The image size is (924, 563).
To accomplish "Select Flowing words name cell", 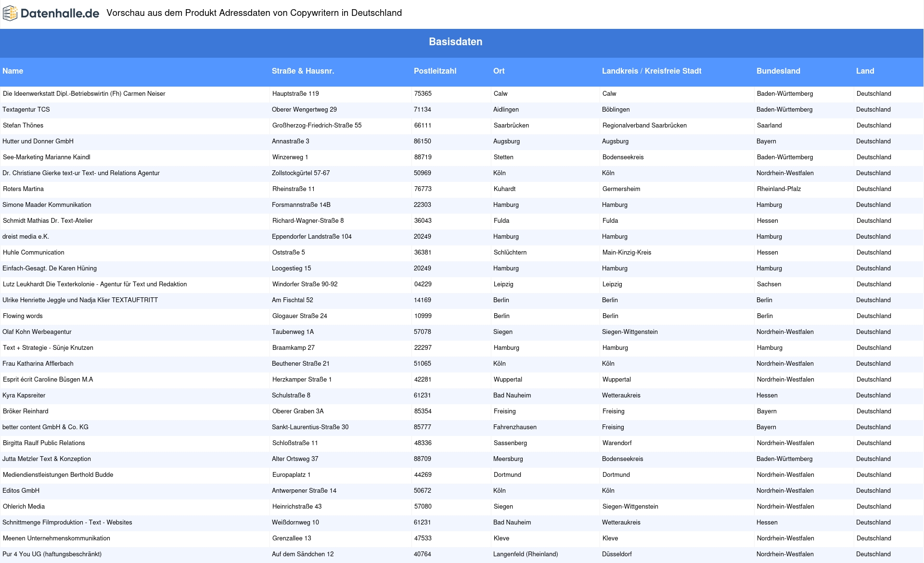I will click(x=23, y=316).
